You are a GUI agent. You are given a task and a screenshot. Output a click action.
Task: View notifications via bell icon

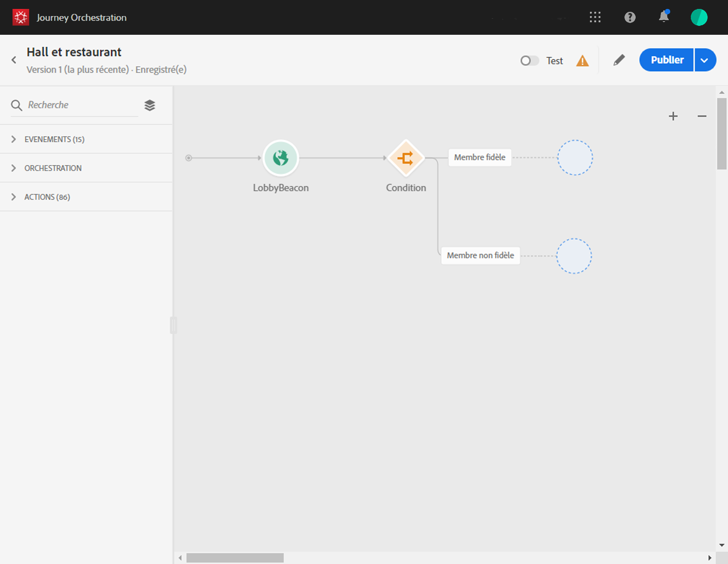pyautogui.click(x=664, y=17)
